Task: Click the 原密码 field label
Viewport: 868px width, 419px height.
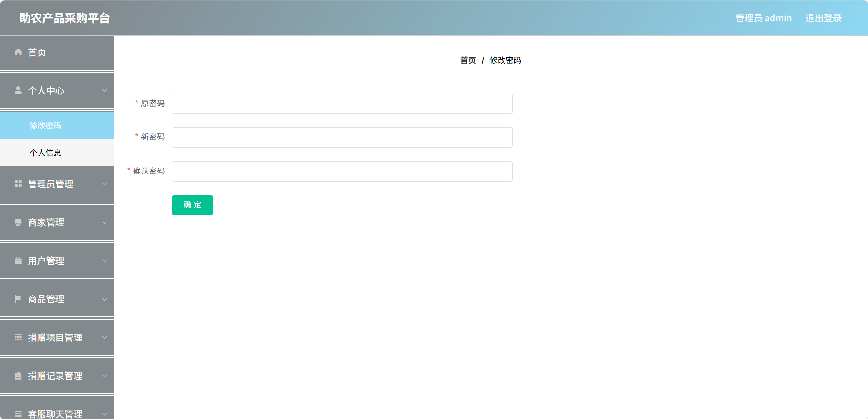Action: coord(153,104)
